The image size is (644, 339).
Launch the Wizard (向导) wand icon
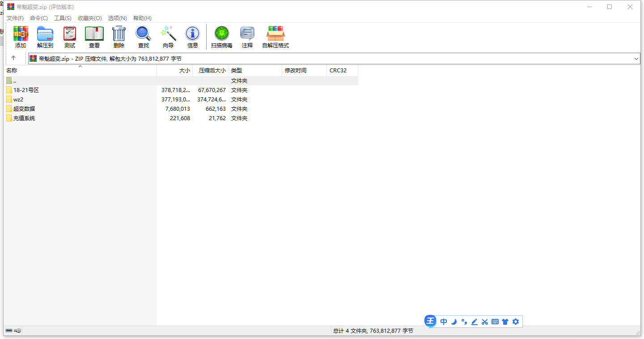(x=168, y=34)
